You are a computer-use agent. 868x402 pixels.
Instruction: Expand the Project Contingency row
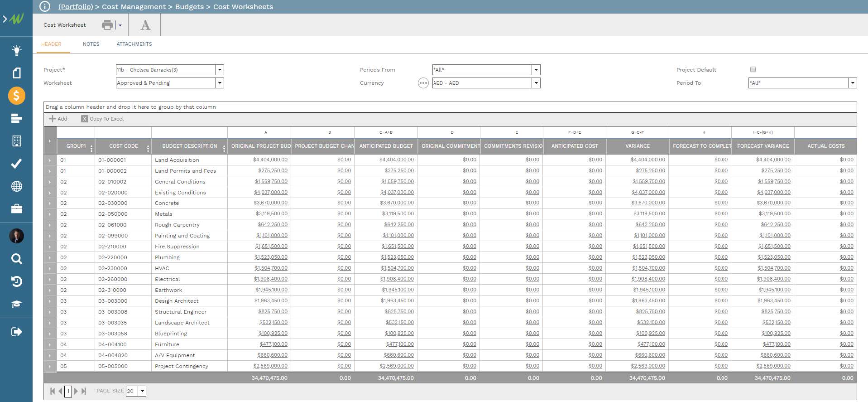coord(50,366)
